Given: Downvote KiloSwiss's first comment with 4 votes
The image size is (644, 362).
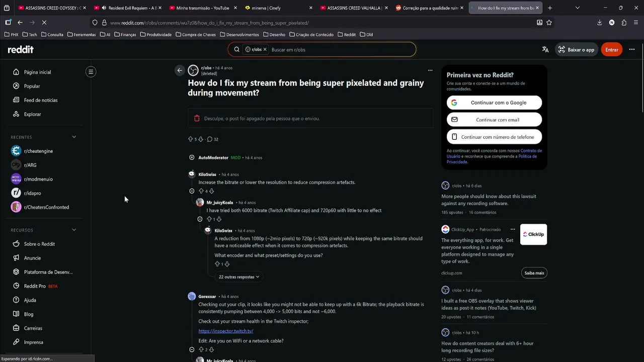Looking at the screenshot, I should click(211, 191).
